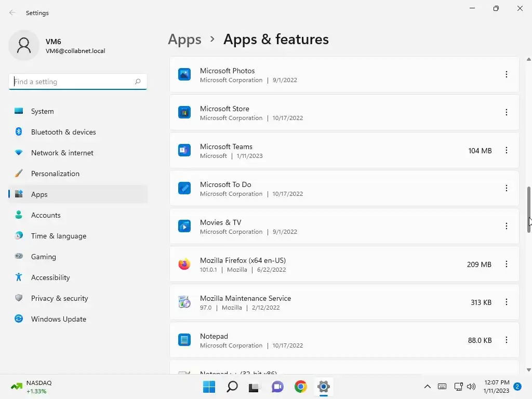Click the Settings gear on the taskbar
The image size is (532, 399).
pos(323,387)
